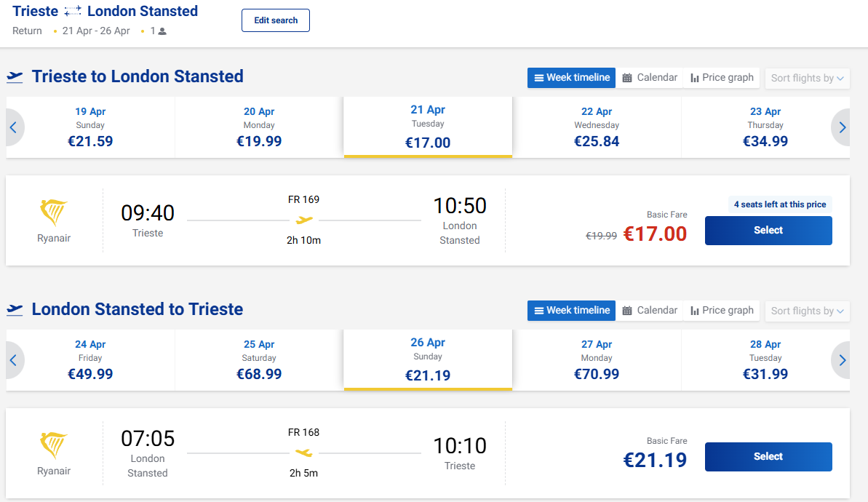
Task: Click previous dates arrow for return flights
Action: pos(13,360)
